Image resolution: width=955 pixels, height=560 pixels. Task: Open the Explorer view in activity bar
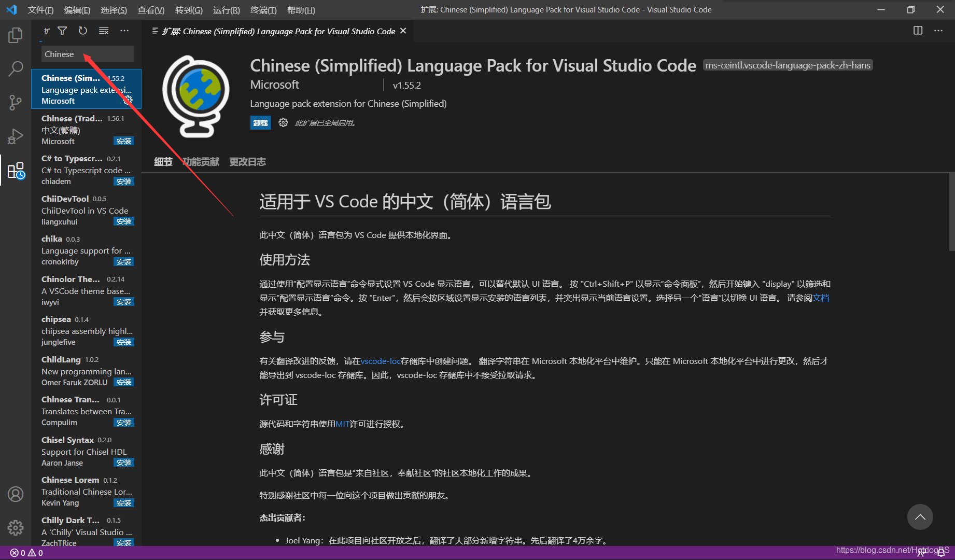coord(16,35)
